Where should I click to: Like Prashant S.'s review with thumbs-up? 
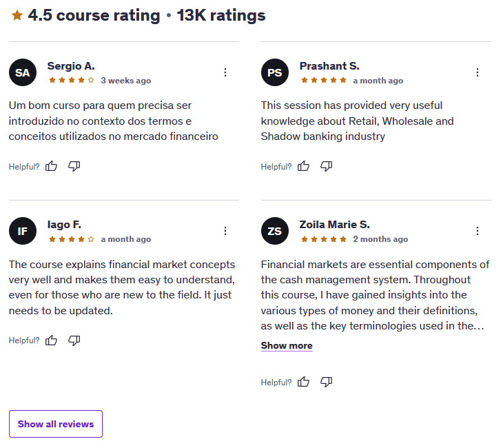point(303,166)
